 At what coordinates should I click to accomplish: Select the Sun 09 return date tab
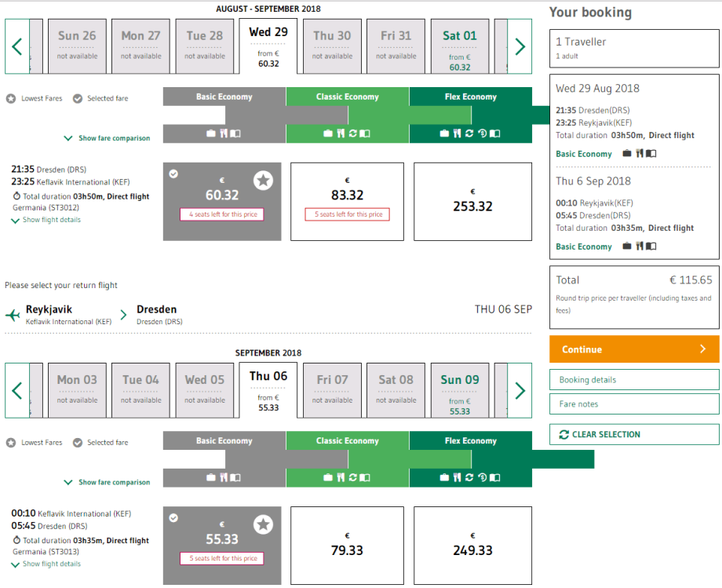tap(460, 390)
